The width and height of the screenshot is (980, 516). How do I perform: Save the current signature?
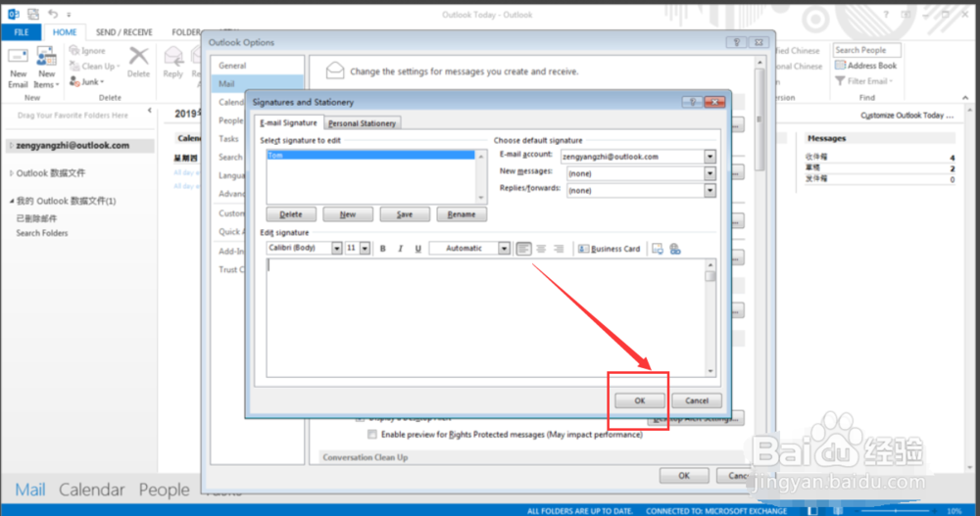coord(405,214)
